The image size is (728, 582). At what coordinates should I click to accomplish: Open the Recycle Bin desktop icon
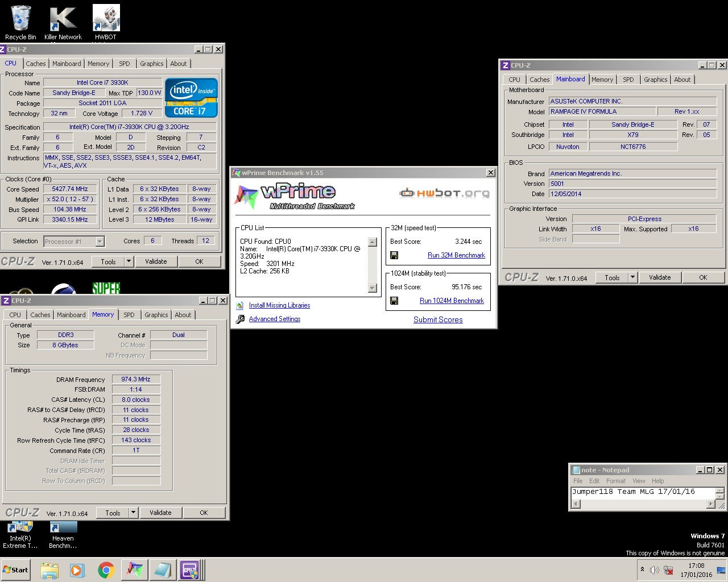[x=20, y=22]
